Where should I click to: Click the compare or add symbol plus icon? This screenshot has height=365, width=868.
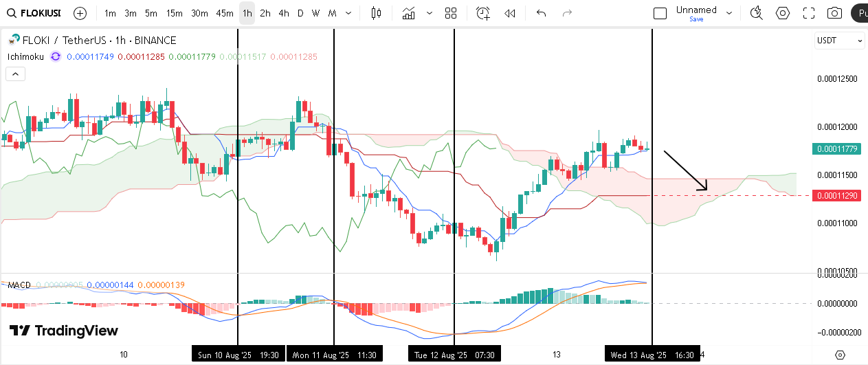point(80,13)
